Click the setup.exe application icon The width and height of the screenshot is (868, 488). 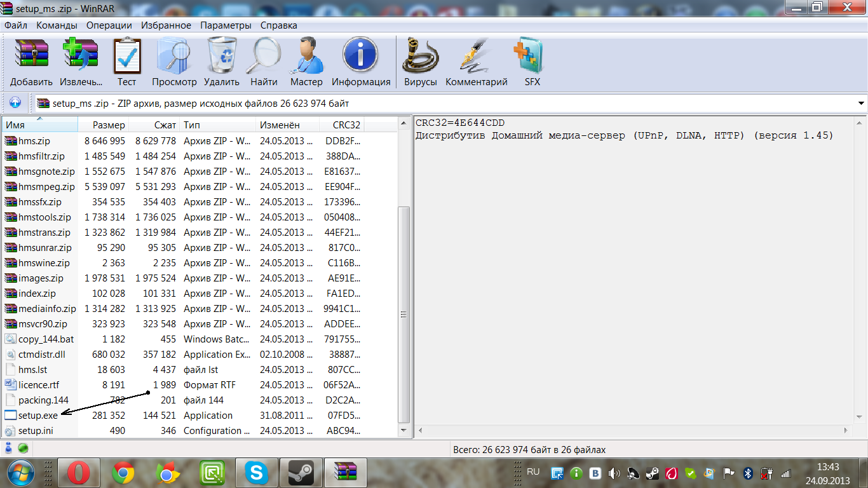click(x=10, y=416)
